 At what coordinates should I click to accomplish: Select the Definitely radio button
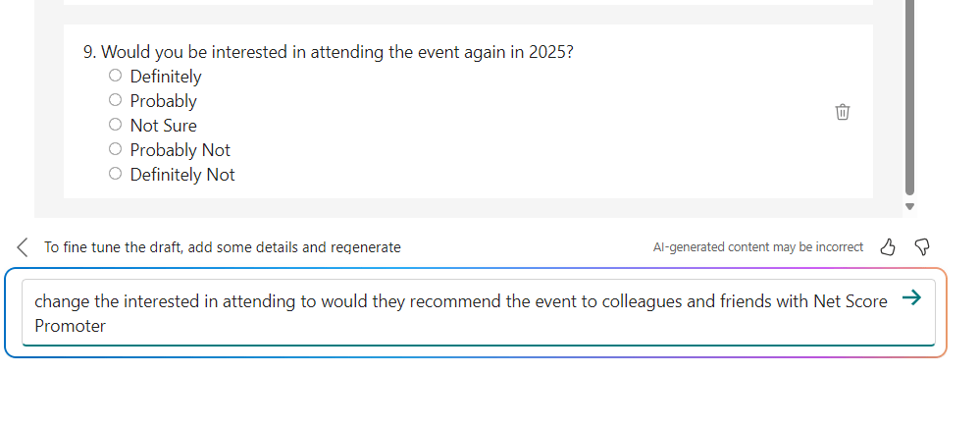point(116,76)
